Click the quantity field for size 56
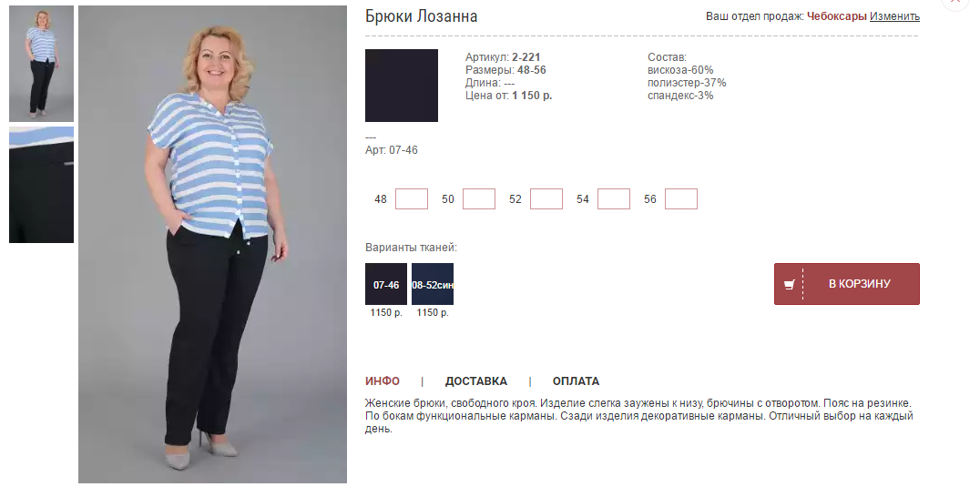The width and height of the screenshot is (980, 497). pyautogui.click(x=681, y=199)
